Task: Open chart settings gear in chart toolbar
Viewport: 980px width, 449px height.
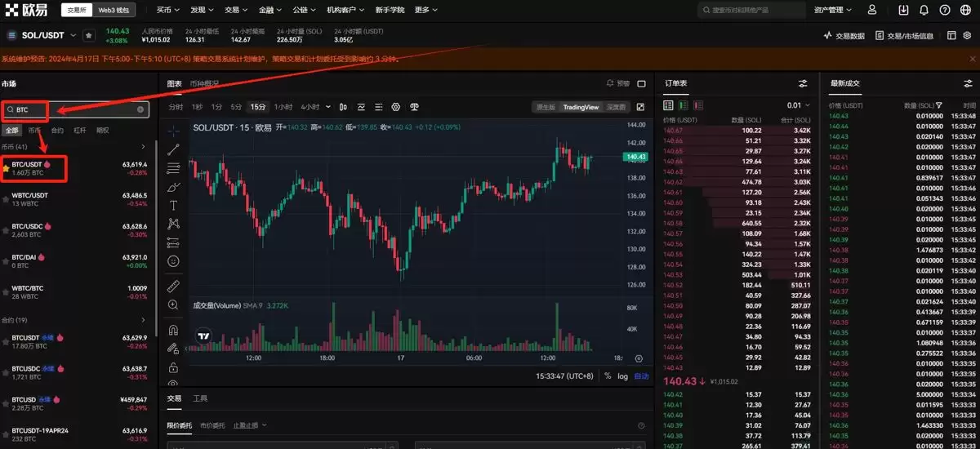Action: click(x=396, y=107)
